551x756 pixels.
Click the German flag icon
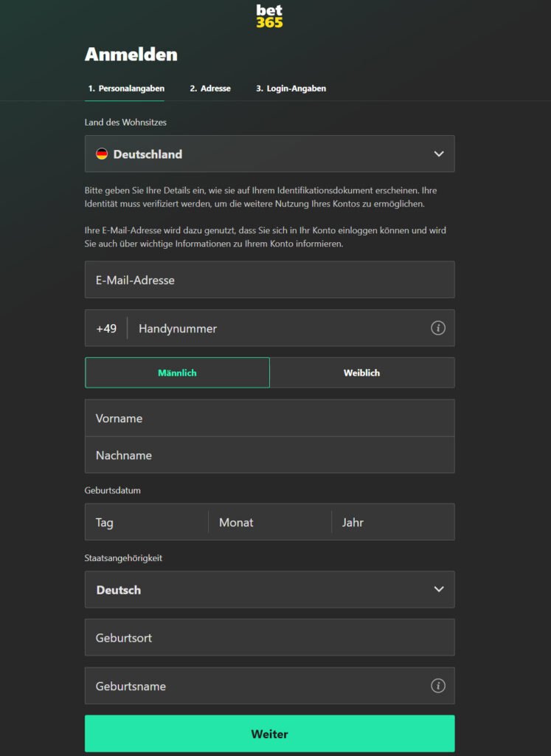[102, 154]
